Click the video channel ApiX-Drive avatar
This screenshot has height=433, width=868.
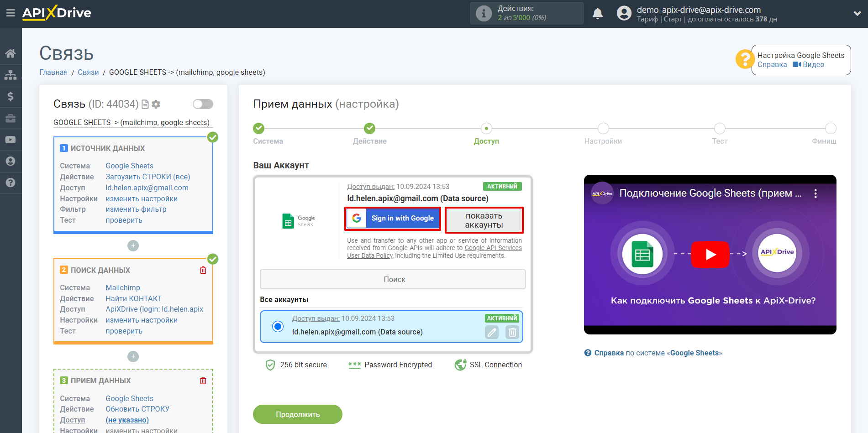point(602,193)
